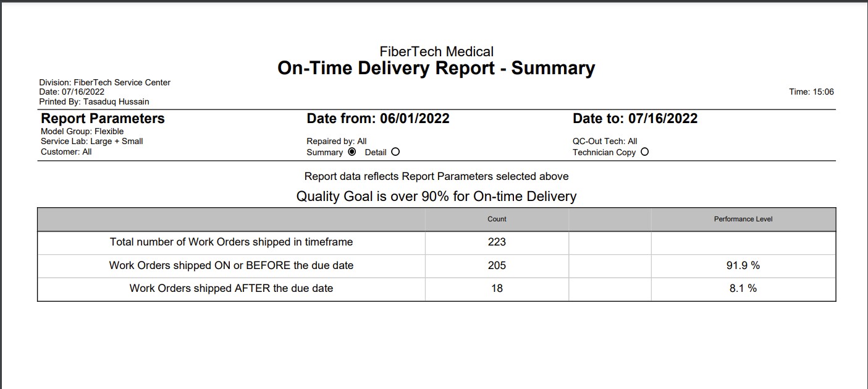
Task: Click the Model Group: Flexible parameter
Action: click(x=82, y=131)
